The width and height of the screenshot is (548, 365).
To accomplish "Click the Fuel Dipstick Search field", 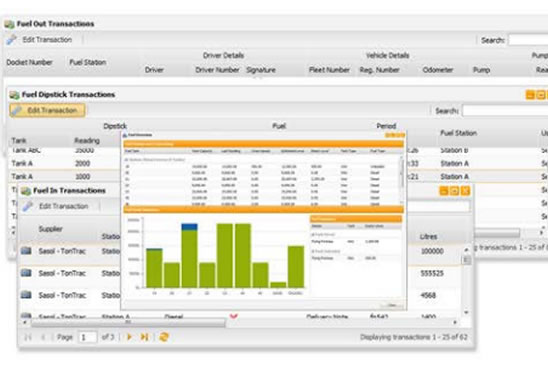I will pos(505,111).
